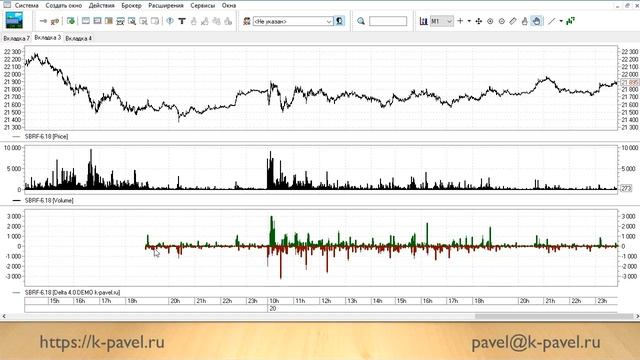
Task: Click the magnifier search icon
Action: pos(361,21)
